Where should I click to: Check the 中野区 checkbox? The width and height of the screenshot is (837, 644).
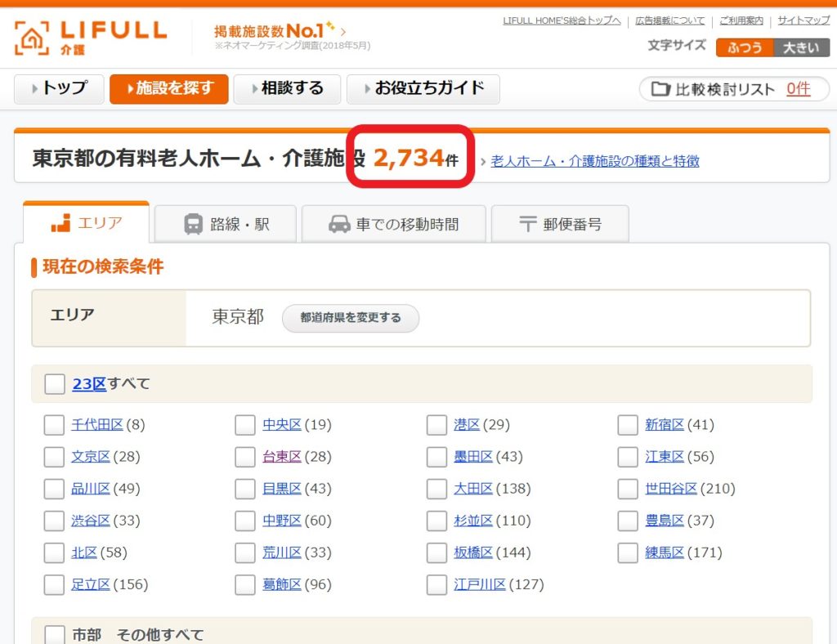[245, 521]
